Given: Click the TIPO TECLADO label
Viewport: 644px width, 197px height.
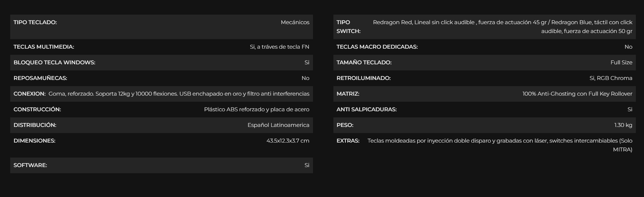Looking at the screenshot, I should point(35,22).
